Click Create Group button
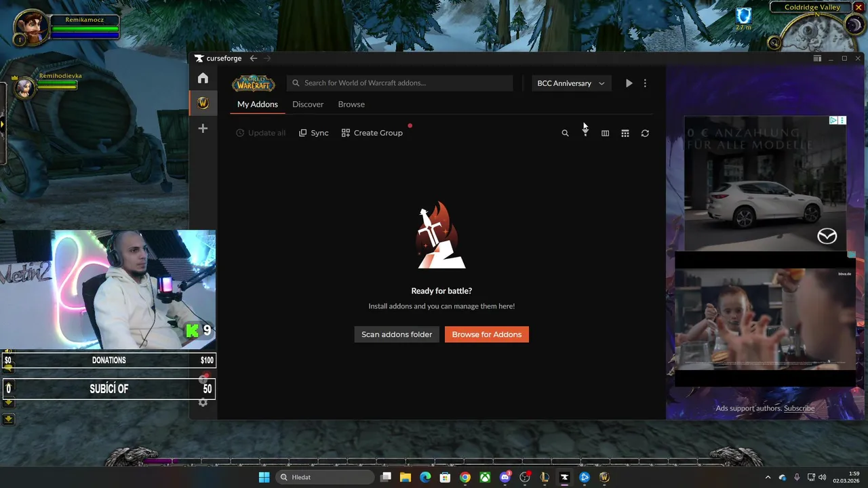 point(372,133)
